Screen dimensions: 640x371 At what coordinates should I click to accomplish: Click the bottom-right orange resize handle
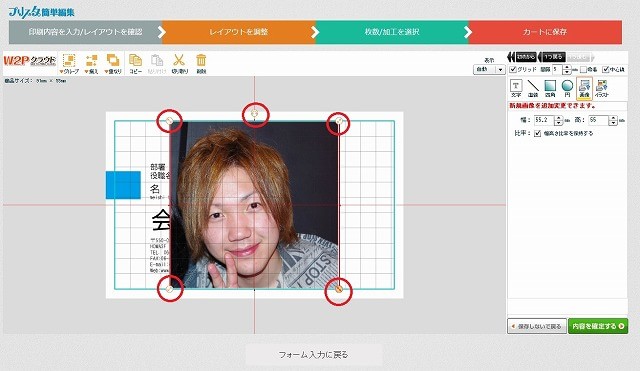coord(338,289)
